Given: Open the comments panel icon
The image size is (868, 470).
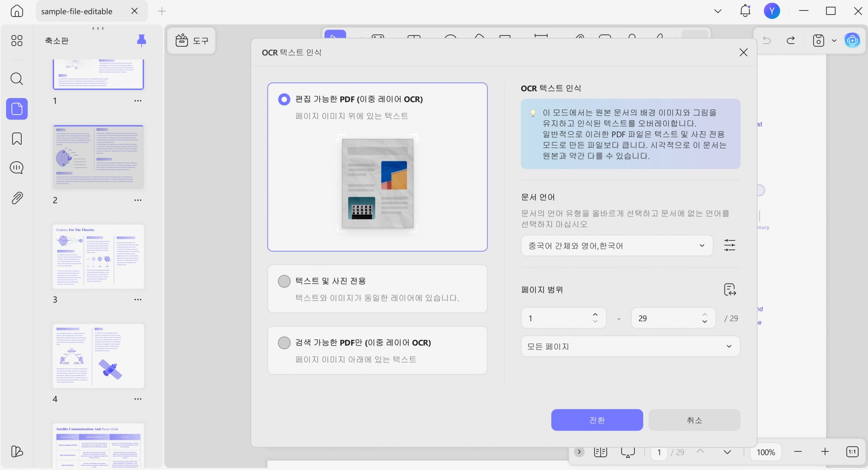Looking at the screenshot, I should (x=17, y=168).
